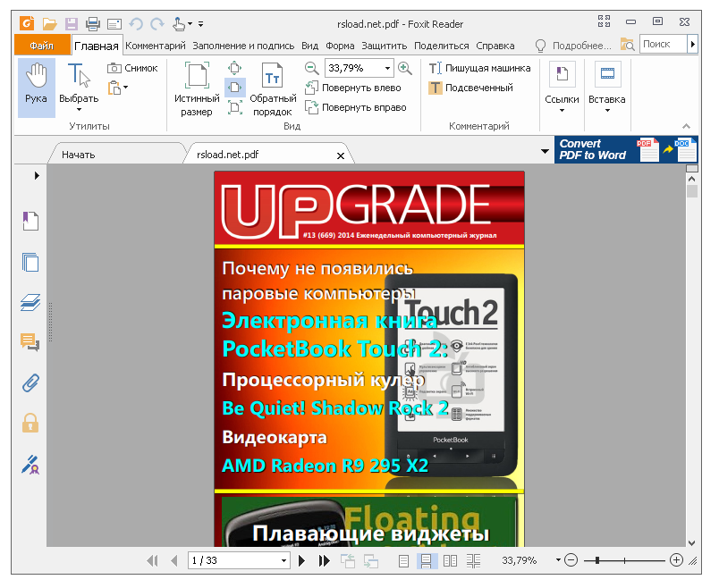Screen dimensions: 719x588
Task: Switch to facing pages view in the status bar
Action: tap(451, 561)
